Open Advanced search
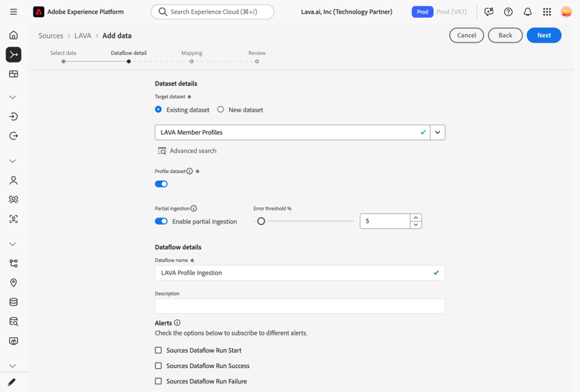 tap(187, 151)
